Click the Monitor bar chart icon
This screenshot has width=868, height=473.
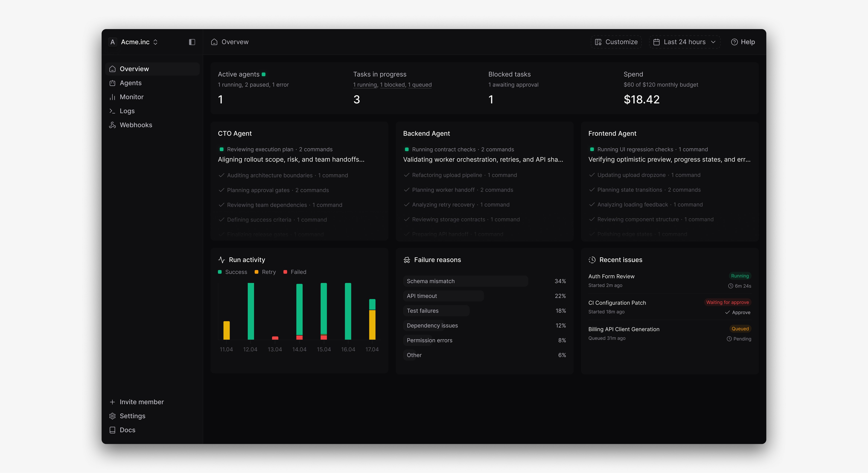click(113, 97)
